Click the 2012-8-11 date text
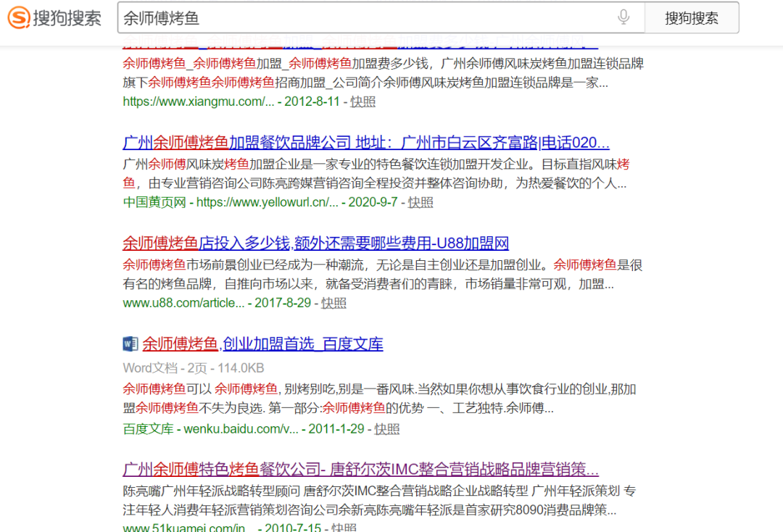Viewport: 783px width, 532px height. click(x=312, y=101)
